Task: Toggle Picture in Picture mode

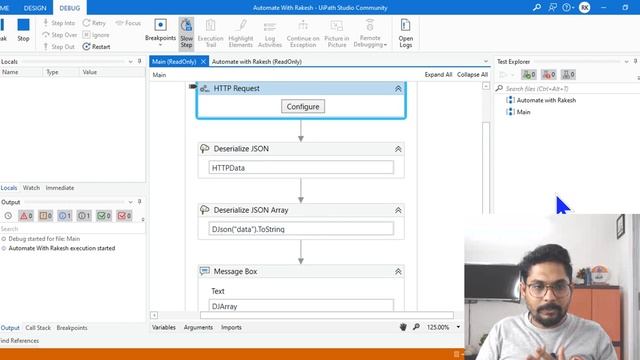Action: [x=337, y=33]
